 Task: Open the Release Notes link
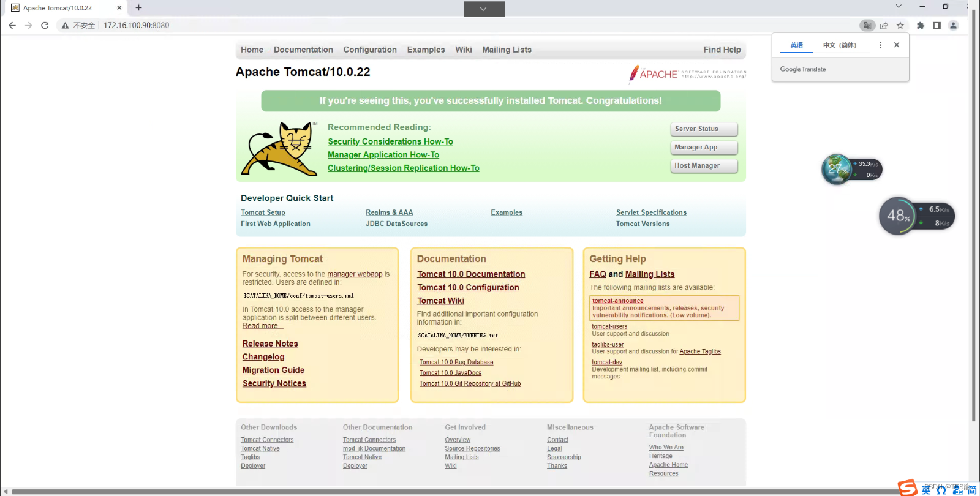point(270,344)
